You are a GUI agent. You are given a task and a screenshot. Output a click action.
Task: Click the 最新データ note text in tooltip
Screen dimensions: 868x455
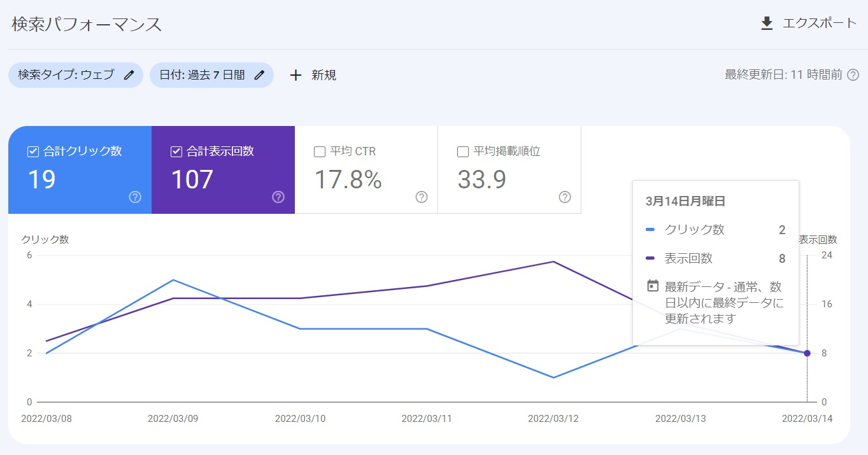click(x=724, y=302)
